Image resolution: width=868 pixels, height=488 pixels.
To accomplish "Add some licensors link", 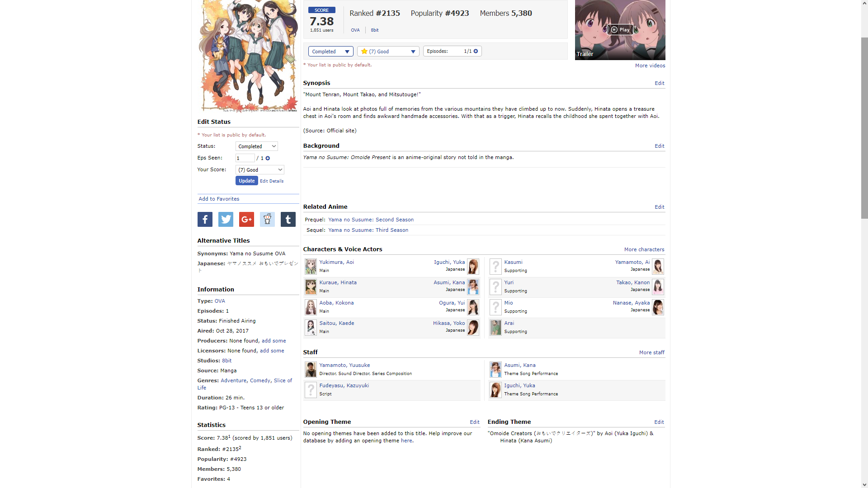I will click(x=272, y=351).
